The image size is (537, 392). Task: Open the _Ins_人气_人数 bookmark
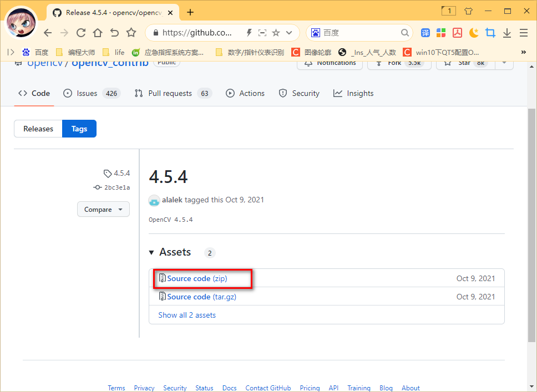coord(367,52)
